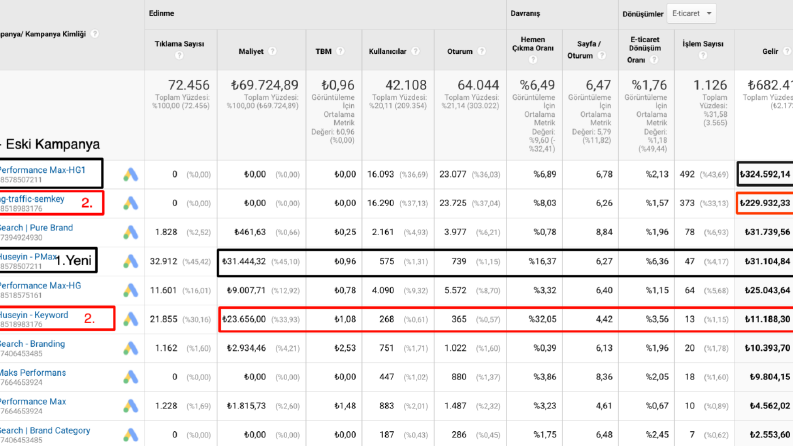The height and width of the screenshot is (446, 793).
Task: Open the help icon next to E-ticaret Dönüşüm Oranı
Action: click(654, 60)
